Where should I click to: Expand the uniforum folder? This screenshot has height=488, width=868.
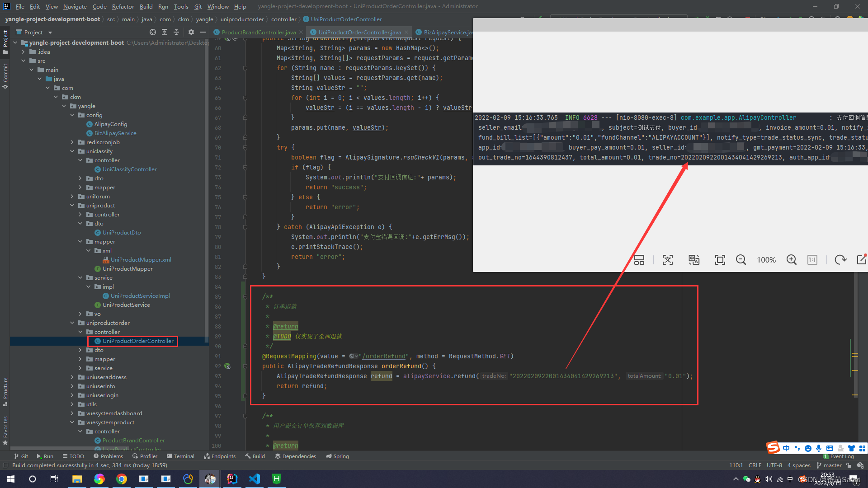pyautogui.click(x=72, y=197)
